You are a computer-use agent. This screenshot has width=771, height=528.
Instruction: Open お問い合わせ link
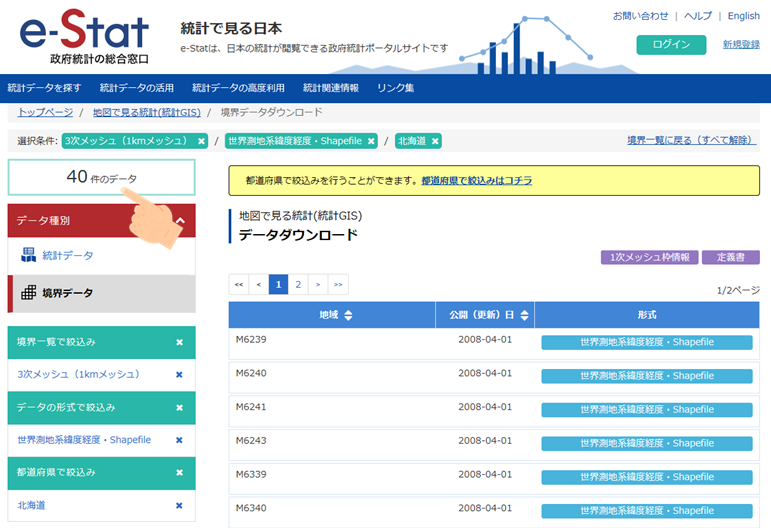pos(641,16)
